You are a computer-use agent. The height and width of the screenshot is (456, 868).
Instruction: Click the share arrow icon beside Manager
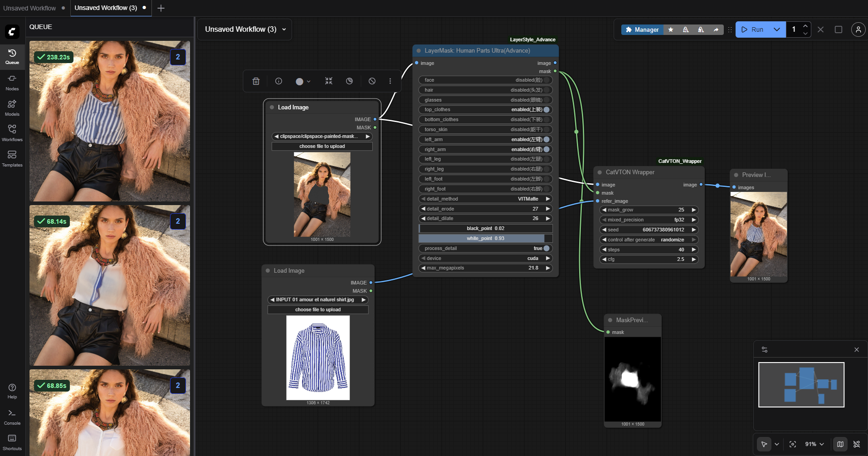coord(716,29)
